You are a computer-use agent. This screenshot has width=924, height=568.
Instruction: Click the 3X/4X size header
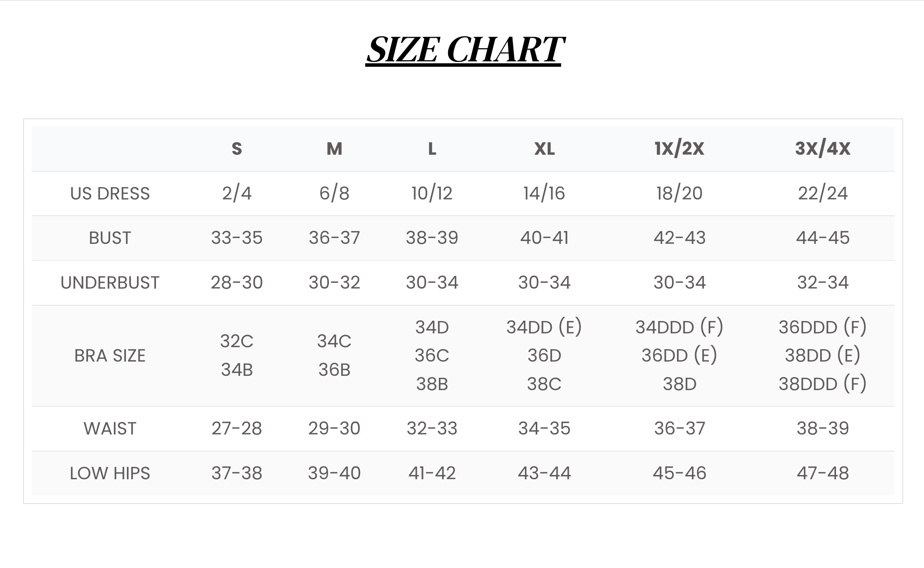tap(822, 149)
